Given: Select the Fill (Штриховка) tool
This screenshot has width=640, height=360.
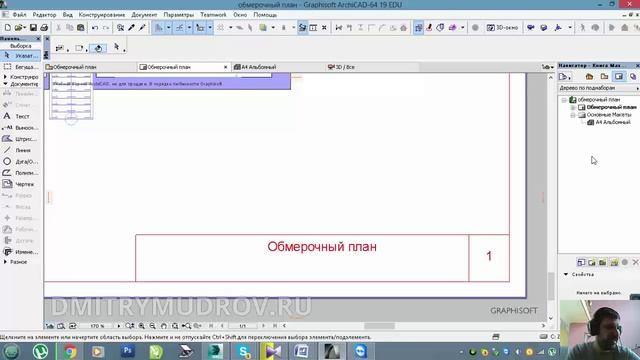Looking at the screenshot, I should pyautogui.click(x=20, y=139).
